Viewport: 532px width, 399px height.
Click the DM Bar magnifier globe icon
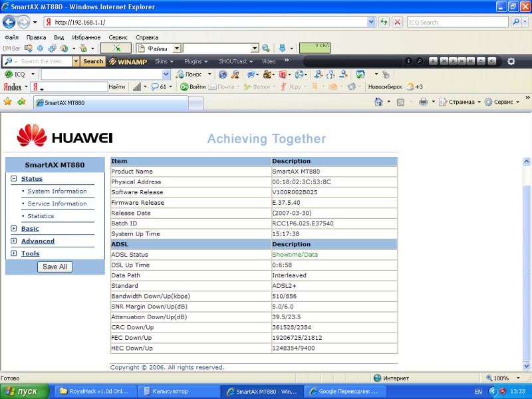[x=265, y=48]
